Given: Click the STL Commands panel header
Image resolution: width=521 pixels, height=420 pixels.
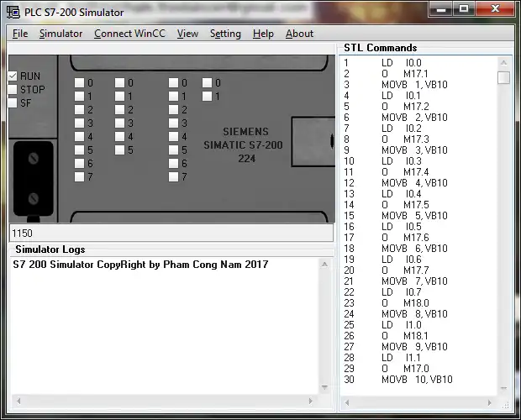Looking at the screenshot, I should 381,48.
